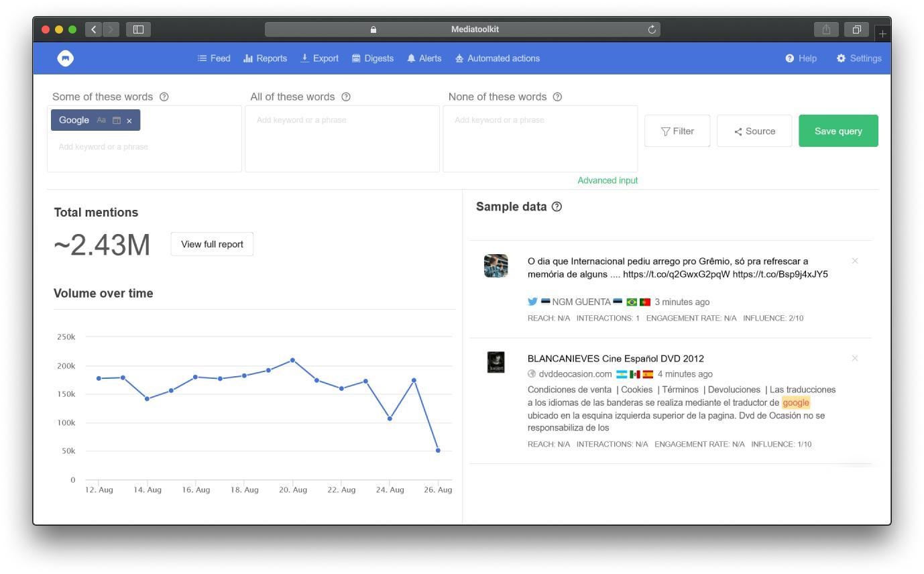Click the web globe icon beside dvddeocasion.com
The image size is (924, 574).
(532, 374)
